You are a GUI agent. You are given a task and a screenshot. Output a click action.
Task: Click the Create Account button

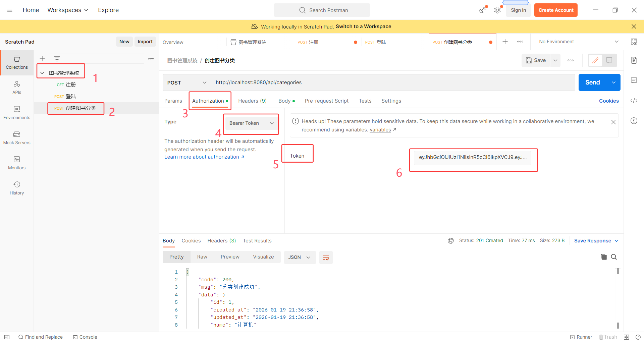pyautogui.click(x=556, y=10)
